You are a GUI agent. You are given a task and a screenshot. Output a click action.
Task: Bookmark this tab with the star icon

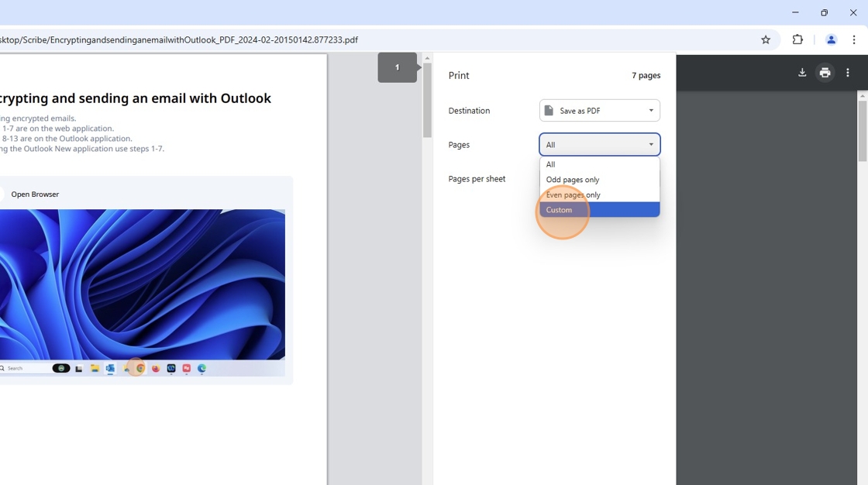pos(766,40)
